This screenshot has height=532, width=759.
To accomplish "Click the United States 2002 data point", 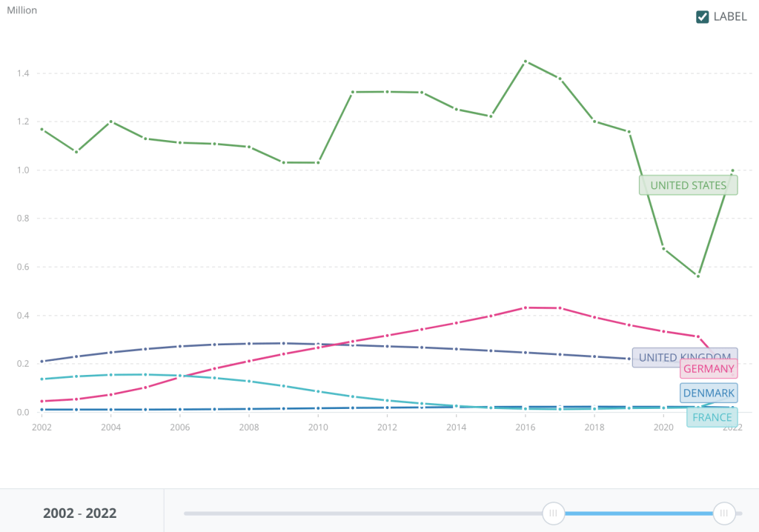I will [x=42, y=130].
